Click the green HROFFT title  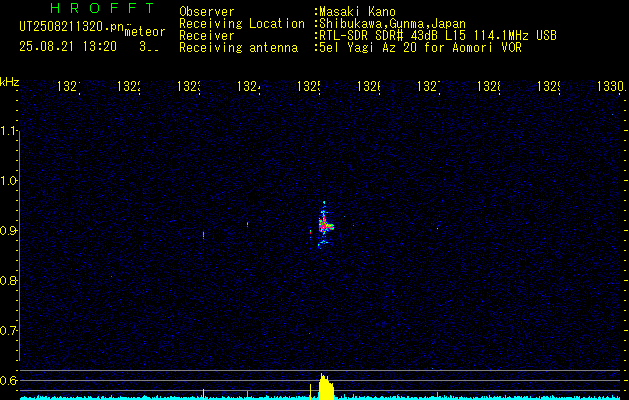click(x=102, y=8)
